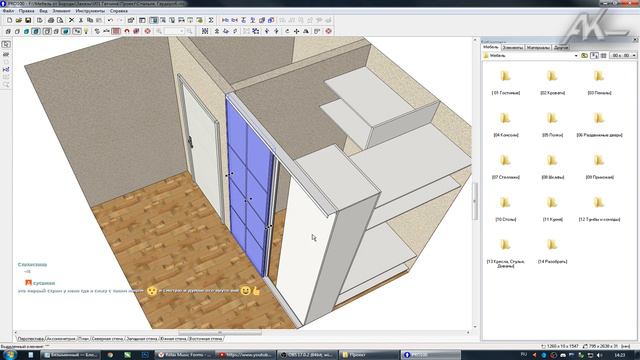Select the pointer tool in the left sidebar
This screenshot has width=640, height=360.
[x=6, y=44]
